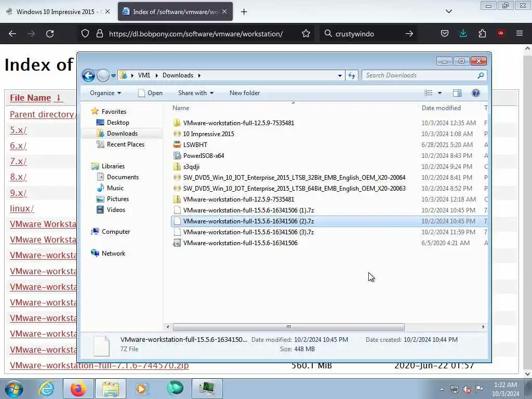Sort files by Date modified column header

(441, 108)
